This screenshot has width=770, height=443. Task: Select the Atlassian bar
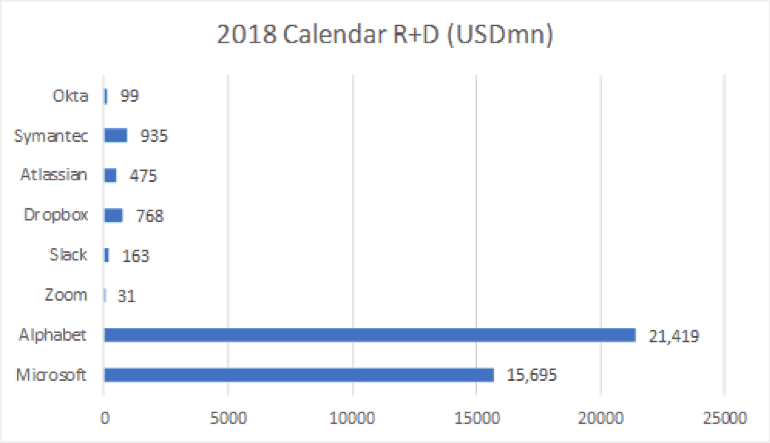[x=110, y=175]
